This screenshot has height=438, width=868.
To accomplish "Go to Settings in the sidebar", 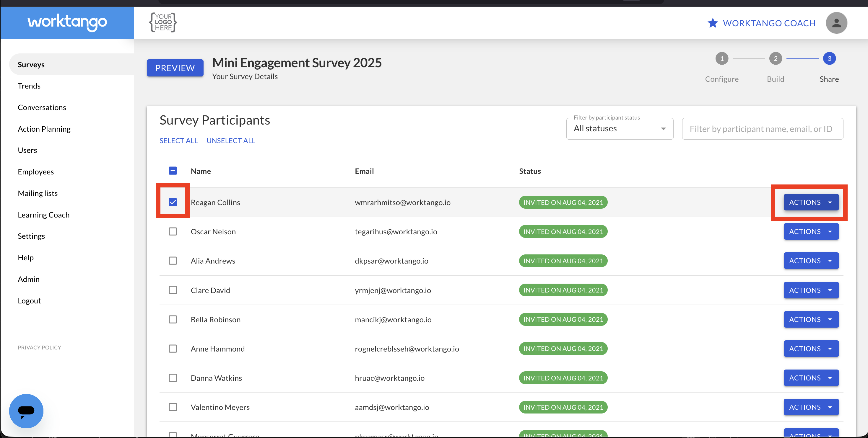I will pos(31,236).
